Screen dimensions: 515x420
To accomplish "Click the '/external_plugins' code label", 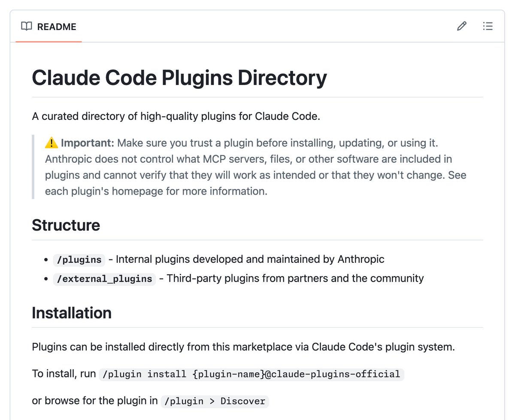I will (x=104, y=279).
